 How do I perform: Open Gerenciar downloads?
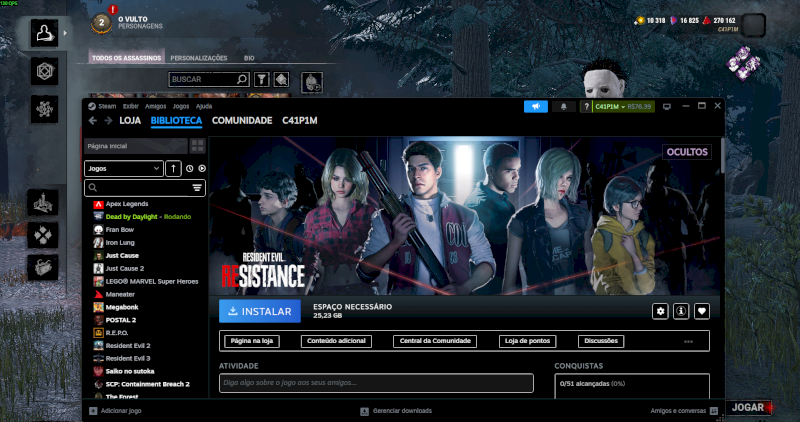396,411
